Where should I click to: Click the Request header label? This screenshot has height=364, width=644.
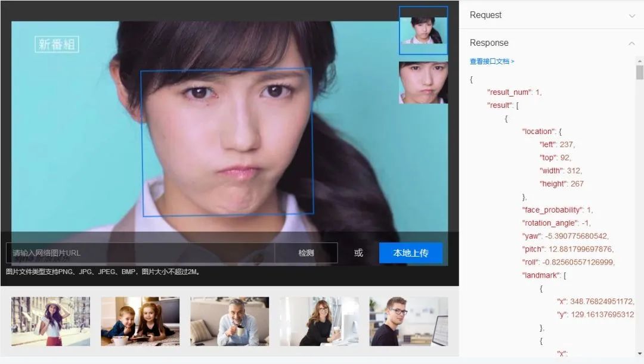tap(485, 15)
